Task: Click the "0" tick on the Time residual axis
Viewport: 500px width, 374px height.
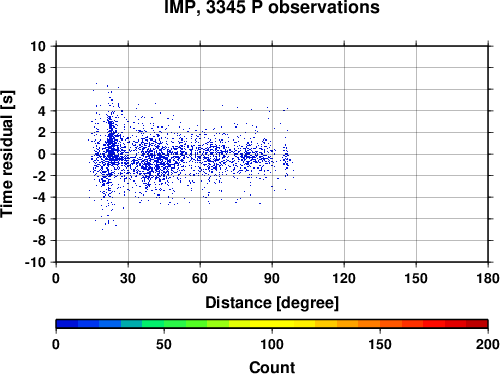Action: tap(42, 154)
